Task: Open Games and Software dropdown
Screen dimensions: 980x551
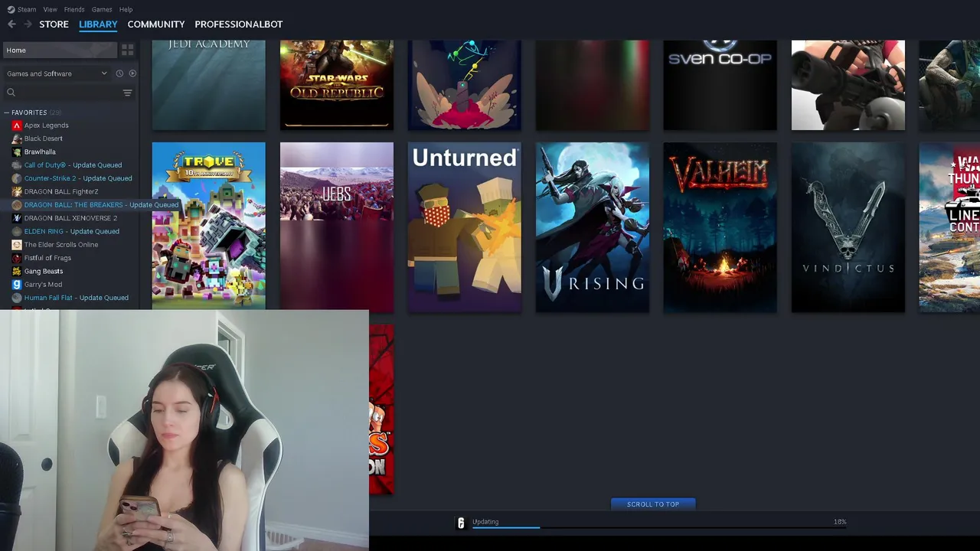Action: pos(57,73)
